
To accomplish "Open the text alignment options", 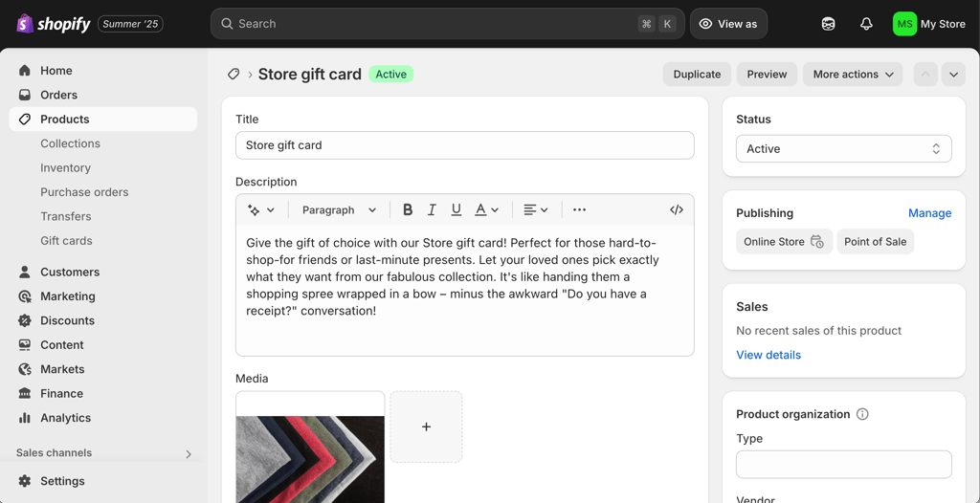I will pos(536,210).
